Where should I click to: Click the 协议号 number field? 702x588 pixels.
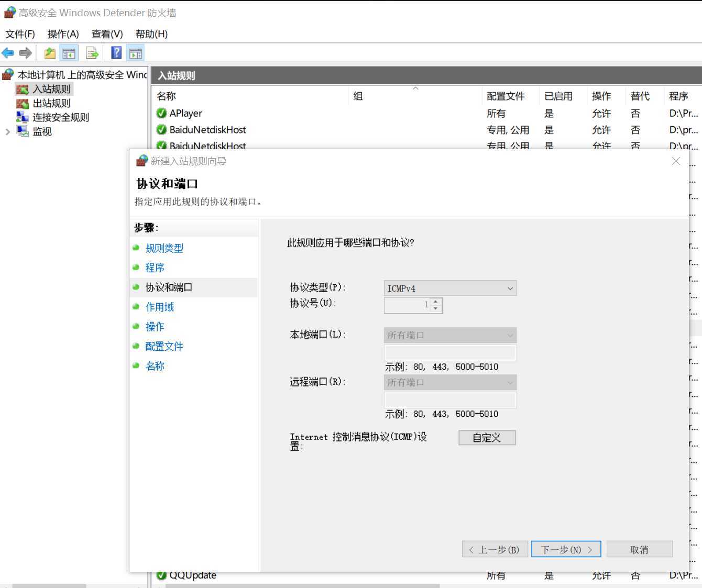click(x=407, y=305)
